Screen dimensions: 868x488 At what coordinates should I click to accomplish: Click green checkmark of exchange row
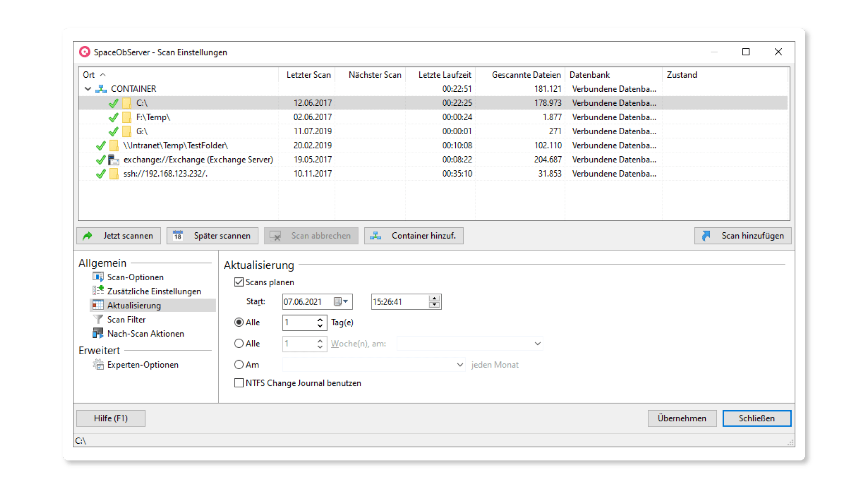pos(101,160)
